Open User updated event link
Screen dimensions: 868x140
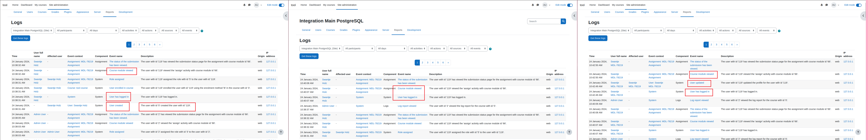[697, 83]
